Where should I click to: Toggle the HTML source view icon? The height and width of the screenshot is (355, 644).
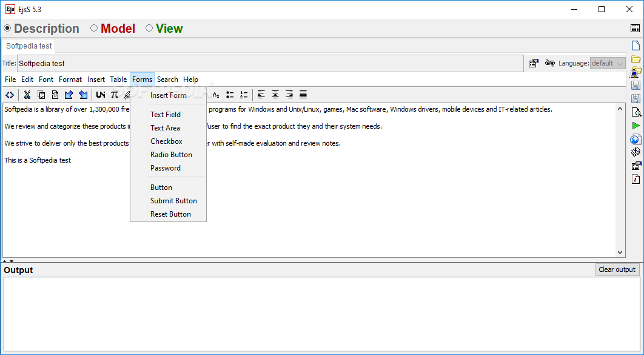10,95
